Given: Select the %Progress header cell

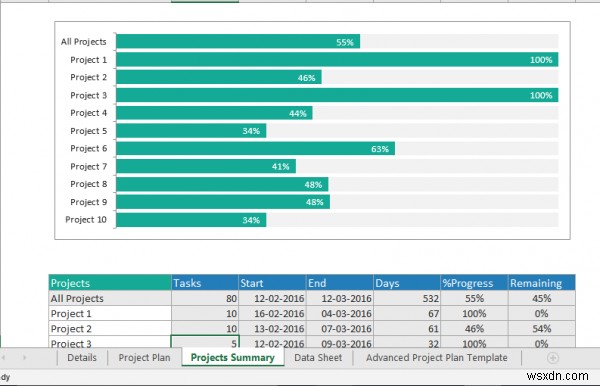Looking at the screenshot, I should pos(474,283).
